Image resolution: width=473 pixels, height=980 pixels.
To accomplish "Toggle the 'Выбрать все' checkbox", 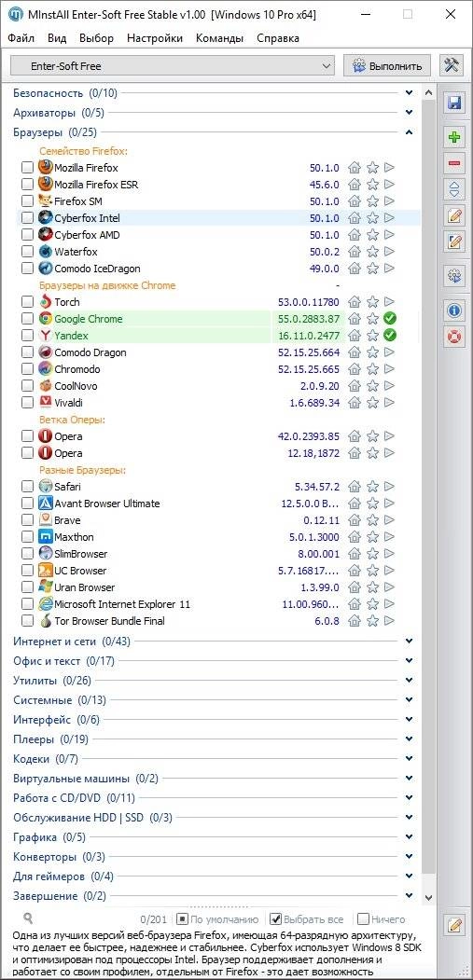I will tap(275, 919).
